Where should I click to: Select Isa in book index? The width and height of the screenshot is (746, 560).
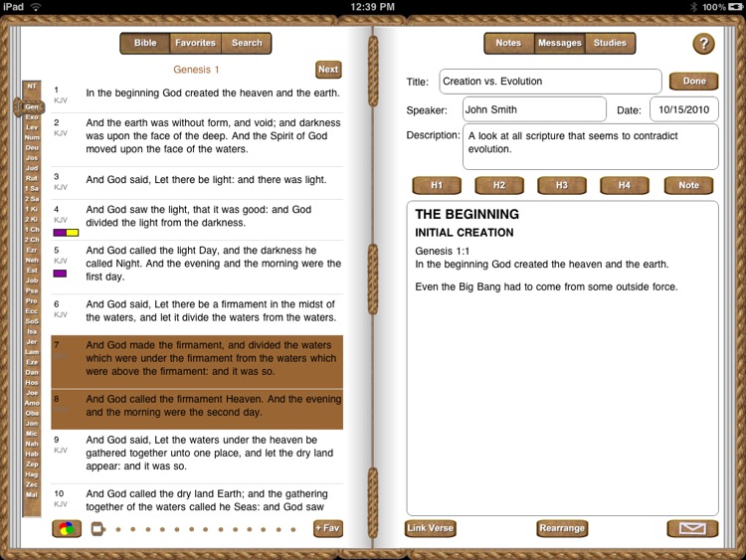click(x=32, y=331)
